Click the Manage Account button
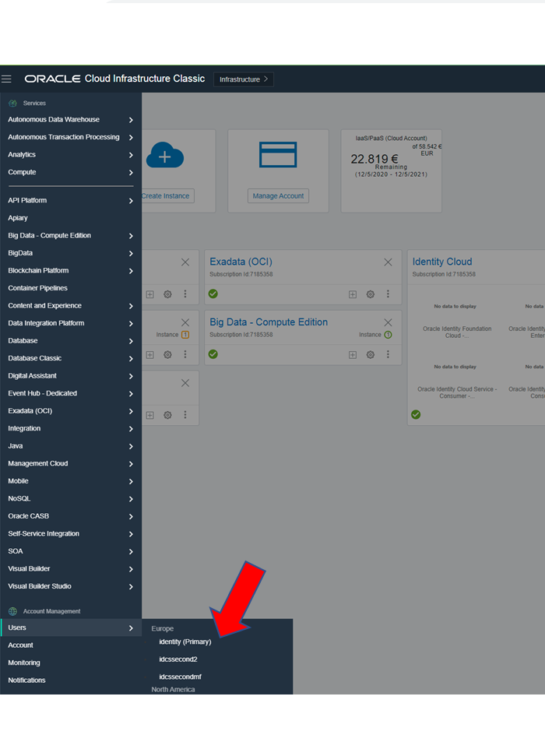 point(278,195)
